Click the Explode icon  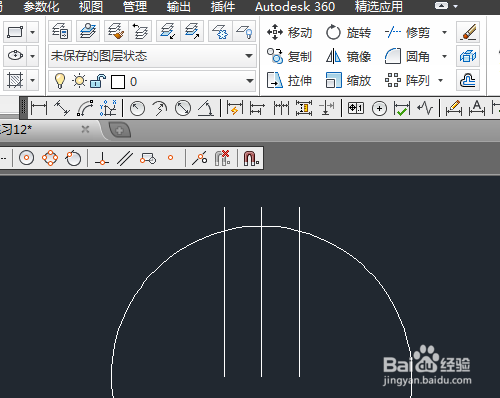[468, 56]
